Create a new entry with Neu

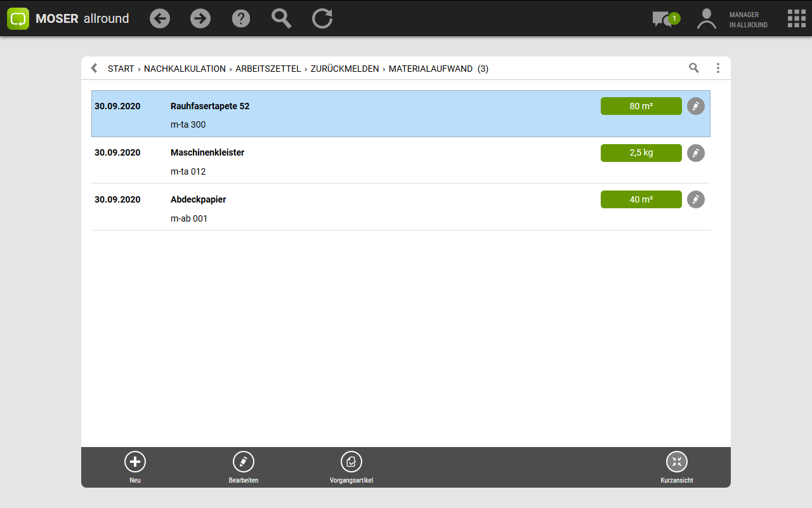(135, 467)
